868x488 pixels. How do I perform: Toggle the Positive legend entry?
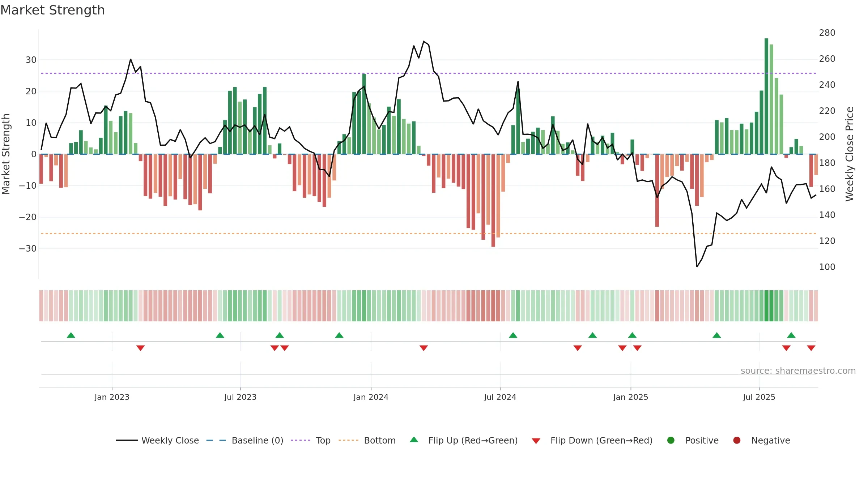693,440
